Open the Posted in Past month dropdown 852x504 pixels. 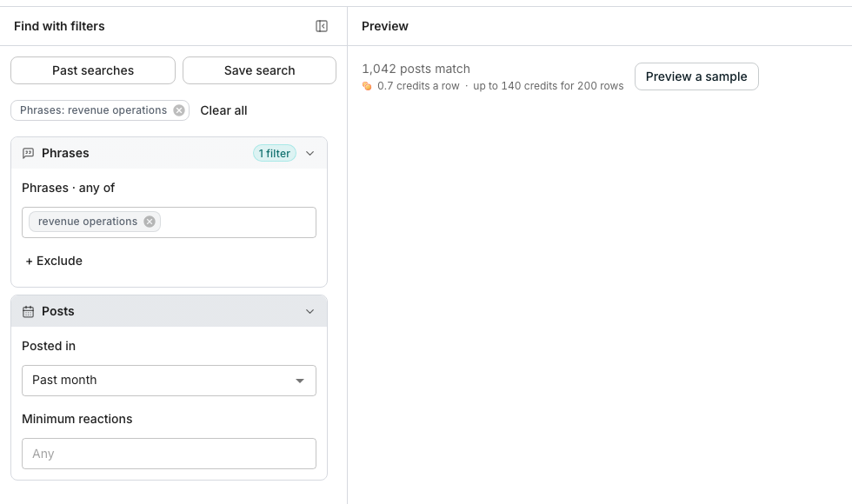click(169, 381)
